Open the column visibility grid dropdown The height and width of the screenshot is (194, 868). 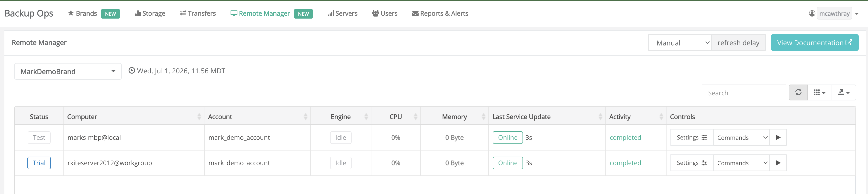[x=820, y=92]
